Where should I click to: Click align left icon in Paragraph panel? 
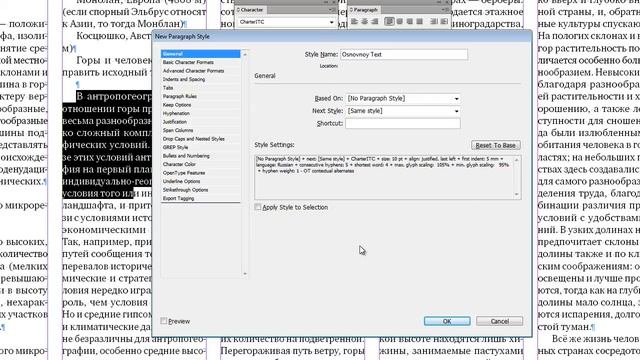pyautogui.click(x=354, y=22)
